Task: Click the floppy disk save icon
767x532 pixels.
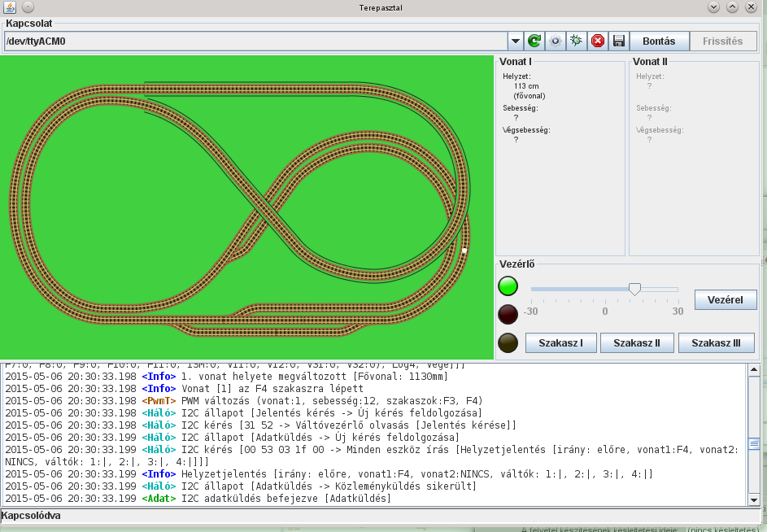Action: click(x=619, y=41)
